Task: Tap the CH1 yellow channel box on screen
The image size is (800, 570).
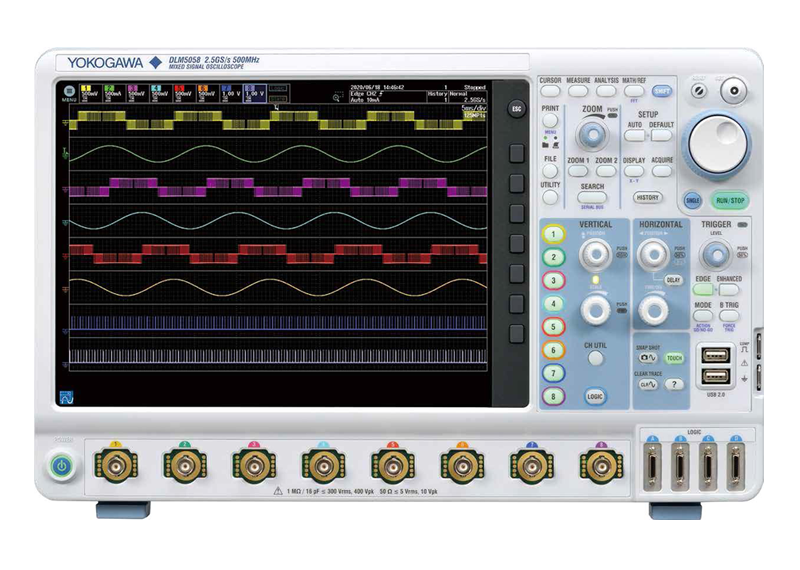Action: point(90,93)
